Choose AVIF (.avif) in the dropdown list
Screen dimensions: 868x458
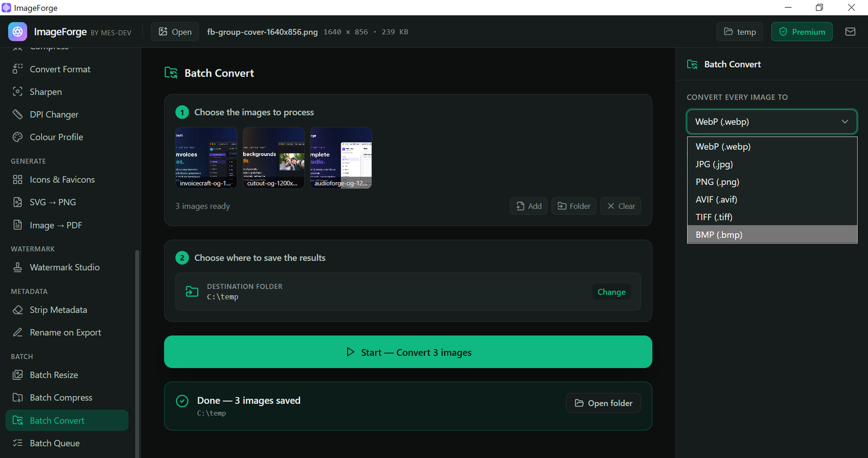point(772,199)
